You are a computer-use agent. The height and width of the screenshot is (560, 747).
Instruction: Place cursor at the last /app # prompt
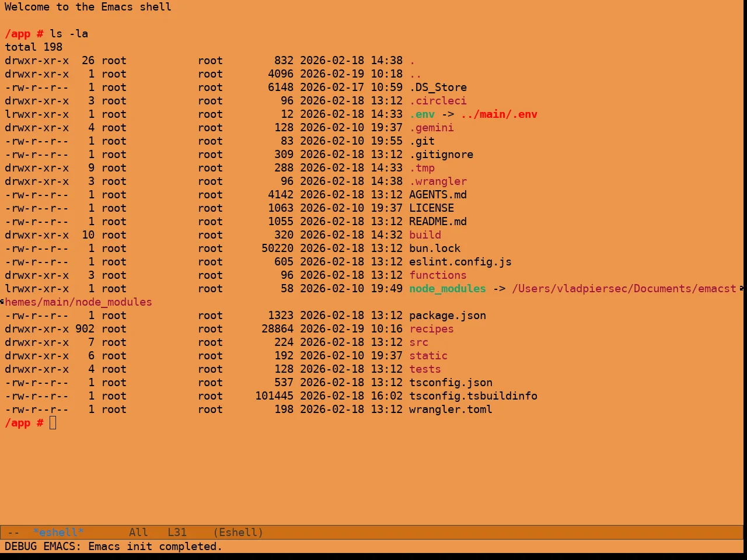click(x=53, y=423)
